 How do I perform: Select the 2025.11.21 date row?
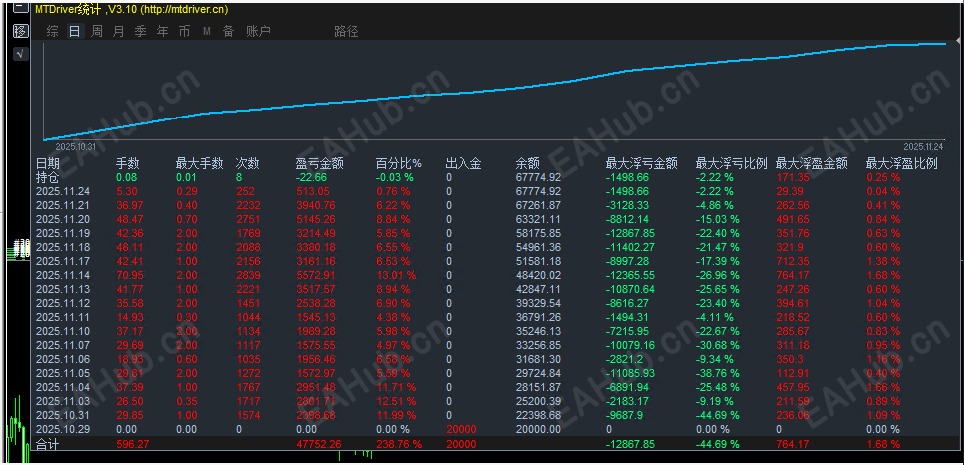tap(63, 205)
